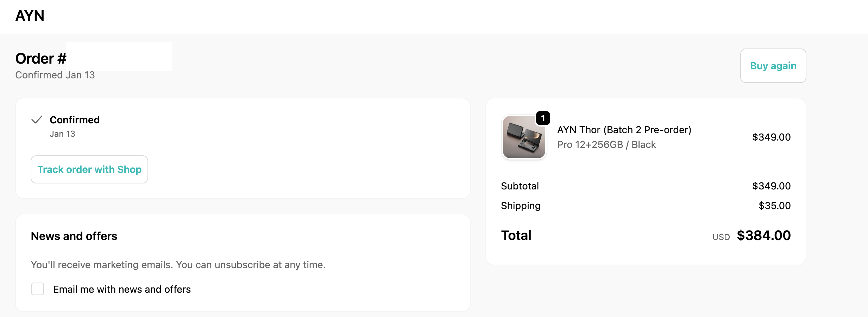868x317 pixels.
Task: Click the $35.00 shipping cost
Action: pos(775,206)
